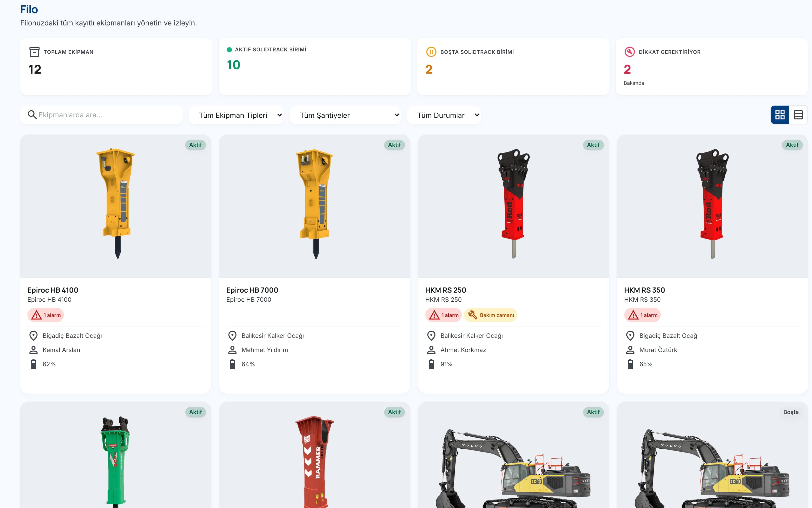
Task: Click operator name Murat Öztürk
Action: click(658, 350)
